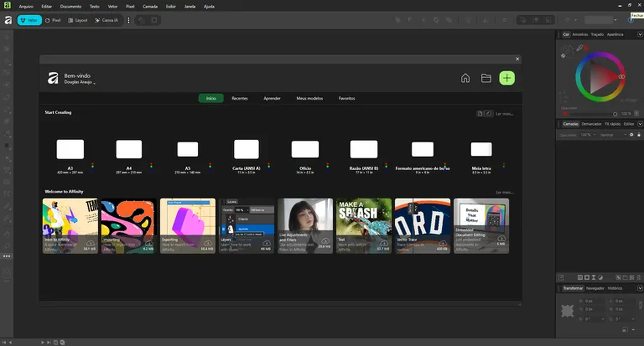Switch to the Vetor studio
Image resolution: width=644 pixels, height=346 pixels.
point(29,20)
